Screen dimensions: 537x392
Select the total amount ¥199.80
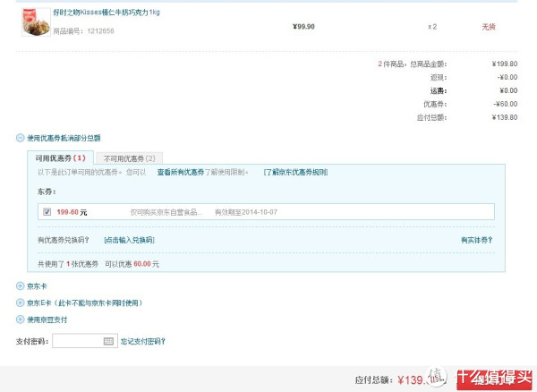point(505,64)
